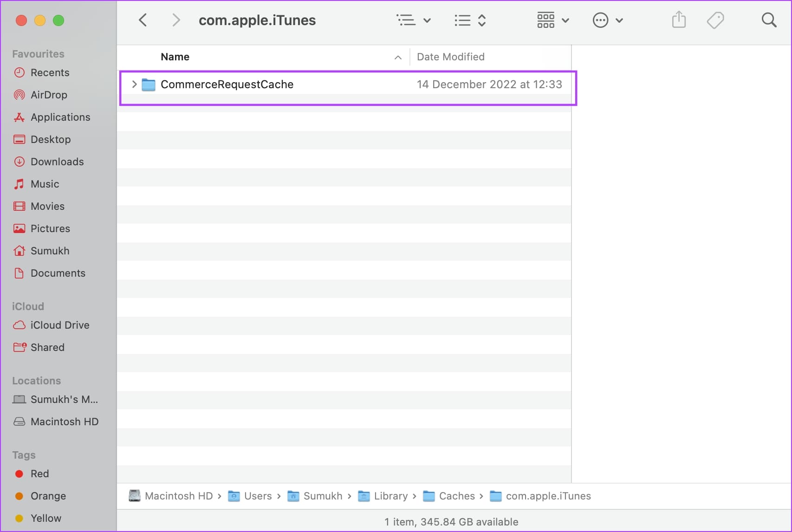Click Library in the path bar

(390, 496)
